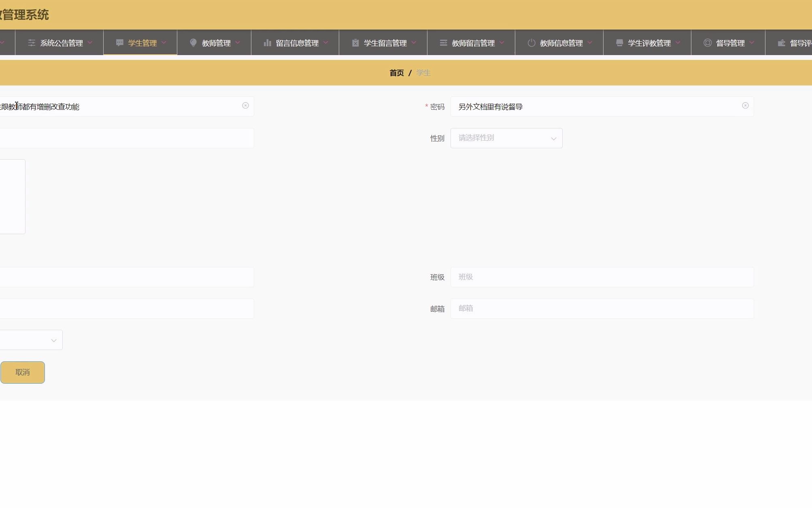Expand the 学生管理 menu chevron
812x508 pixels.
point(164,43)
